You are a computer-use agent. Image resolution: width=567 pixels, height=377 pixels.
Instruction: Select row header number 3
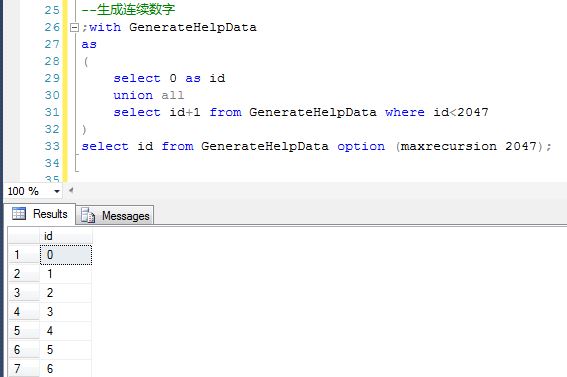click(x=24, y=293)
